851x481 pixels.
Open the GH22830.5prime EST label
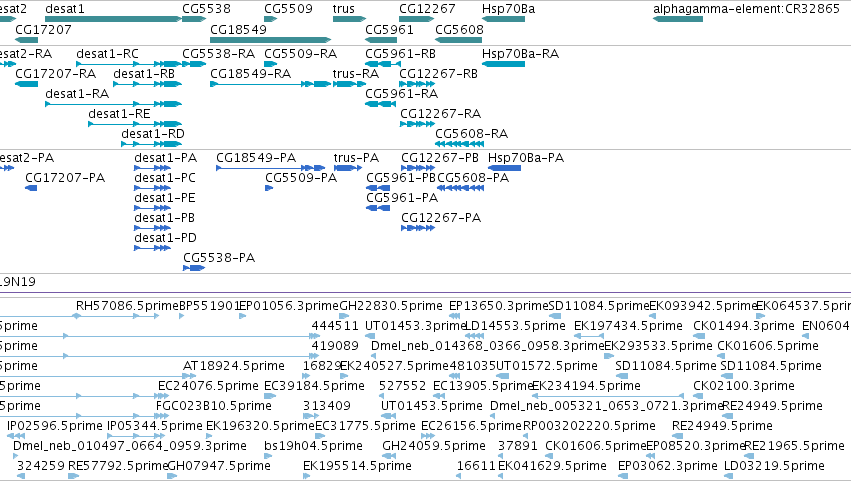pyautogui.click(x=391, y=306)
